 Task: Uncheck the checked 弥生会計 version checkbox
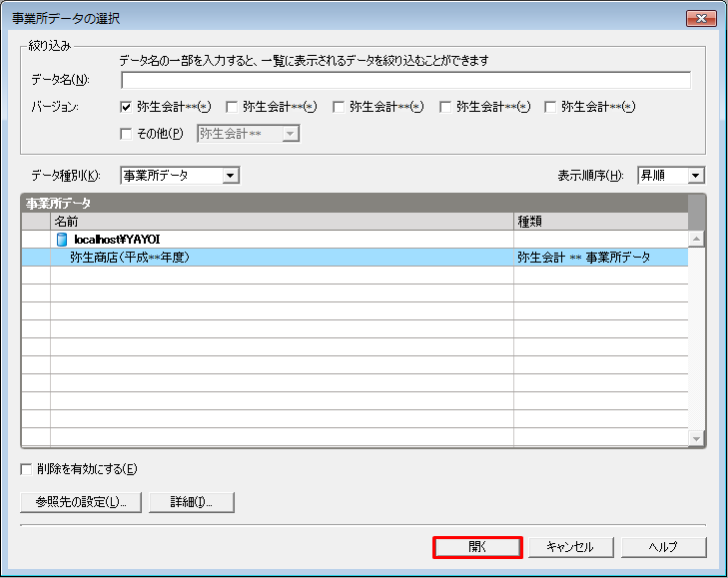pos(126,107)
